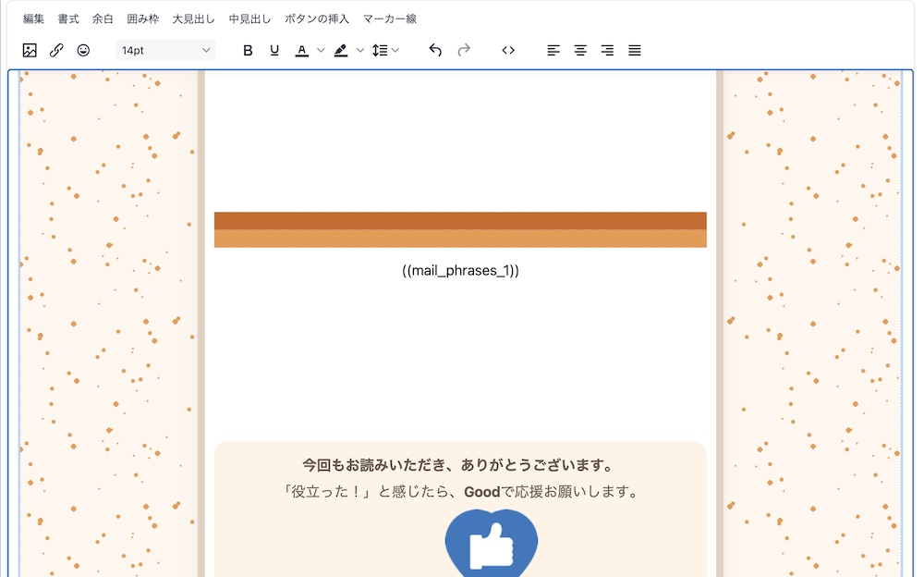Toggle underline formatting

(x=274, y=51)
